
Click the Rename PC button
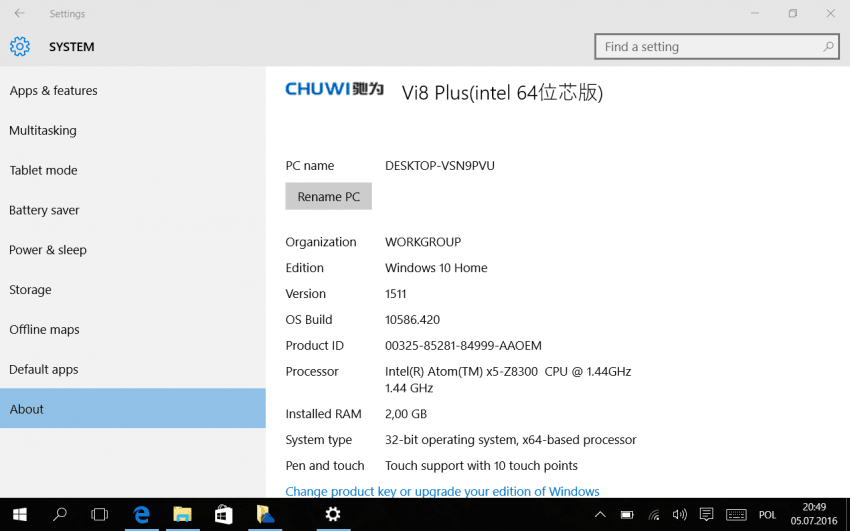[x=329, y=196]
